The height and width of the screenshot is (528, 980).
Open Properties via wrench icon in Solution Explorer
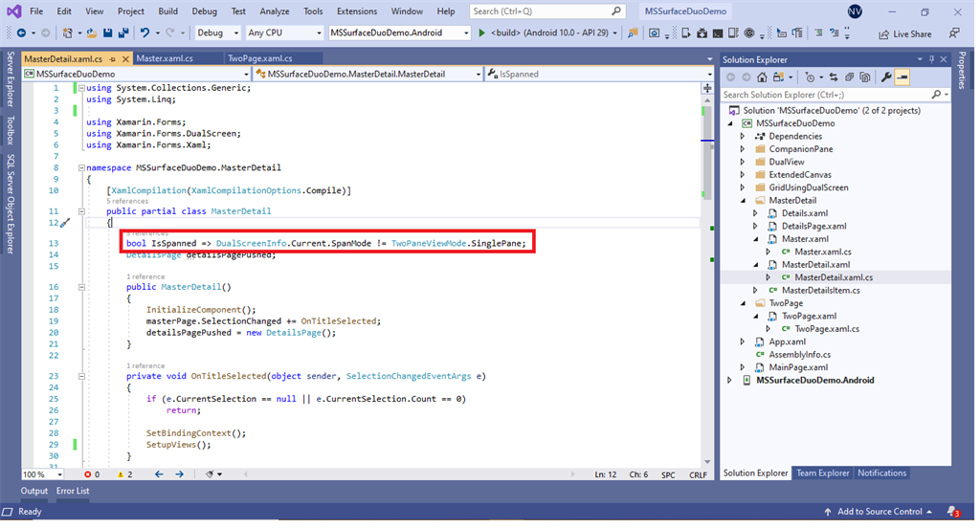click(x=885, y=77)
